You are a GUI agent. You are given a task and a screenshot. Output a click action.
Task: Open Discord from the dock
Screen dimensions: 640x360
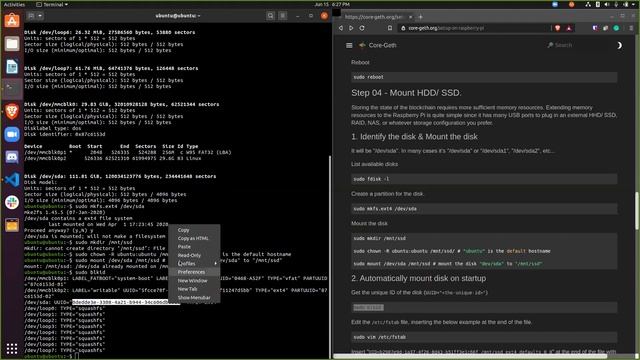(x=12, y=157)
